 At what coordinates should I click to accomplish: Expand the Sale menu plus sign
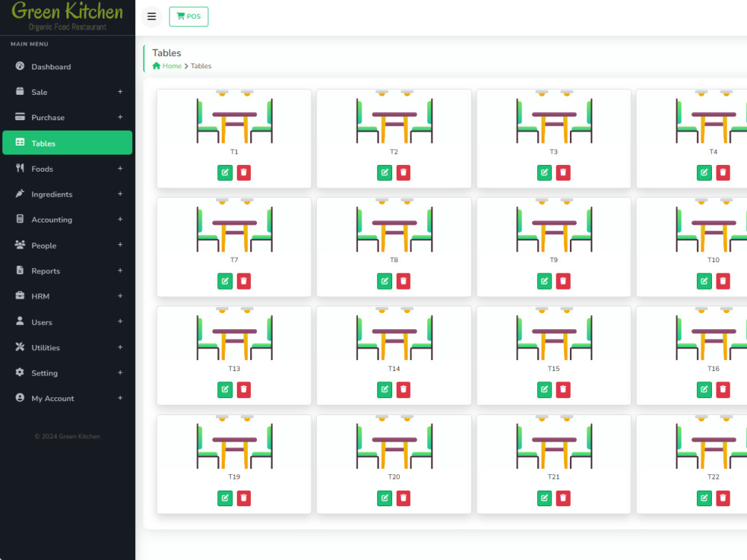click(x=120, y=91)
